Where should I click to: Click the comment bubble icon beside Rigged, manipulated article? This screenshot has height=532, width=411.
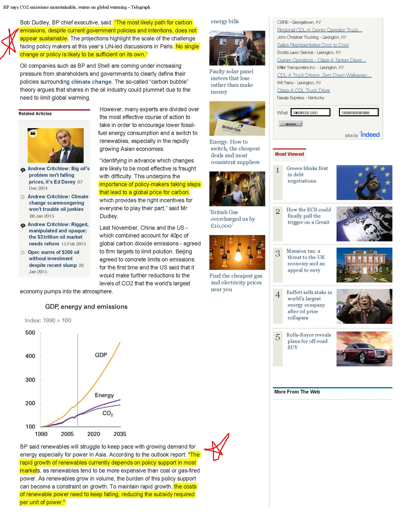[23, 226]
